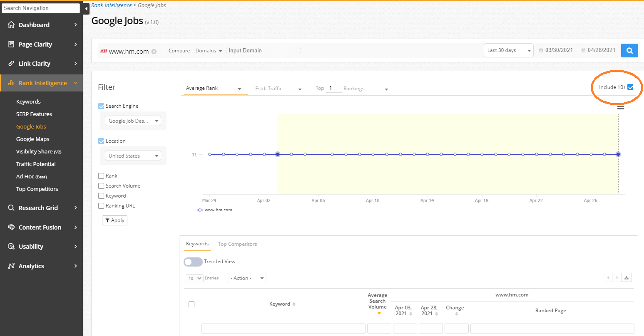644x336 pixels.
Task: Open the Last 30 days range dropdown
Action: click(x=509, y=50)
